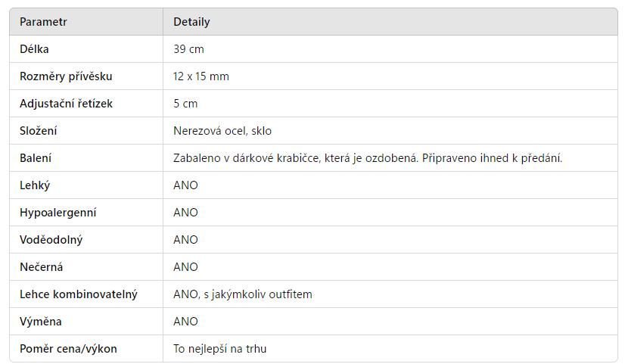
Task: Click the 39 cm value cell
Action: 188,49
